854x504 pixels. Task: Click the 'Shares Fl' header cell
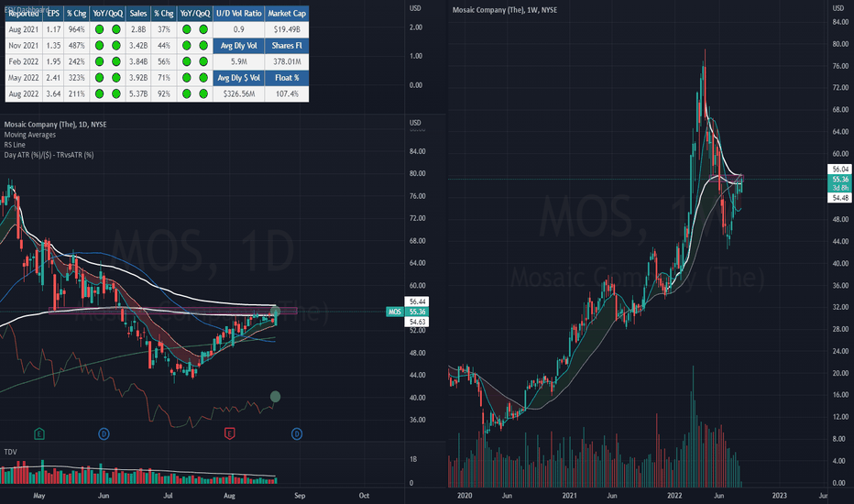coord(287,46)
